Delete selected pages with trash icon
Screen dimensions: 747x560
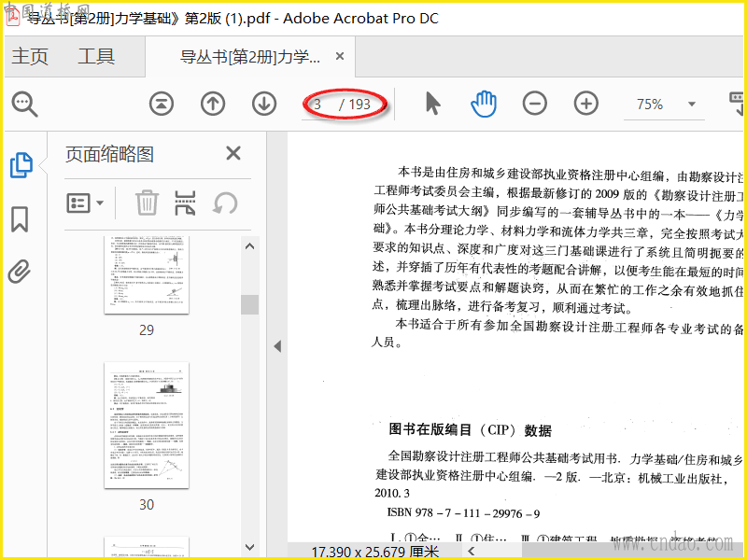click(147, 203)
